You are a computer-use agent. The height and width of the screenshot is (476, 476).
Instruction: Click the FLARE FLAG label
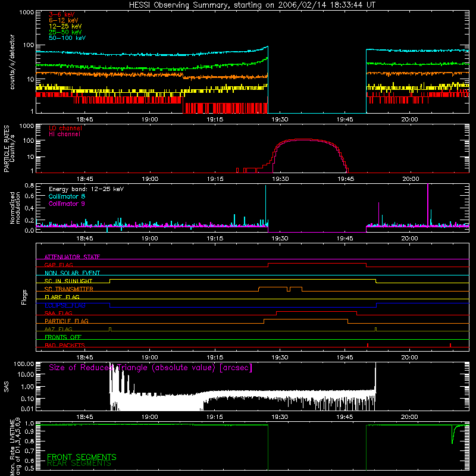pyautogui.click(x=62, y=297)
